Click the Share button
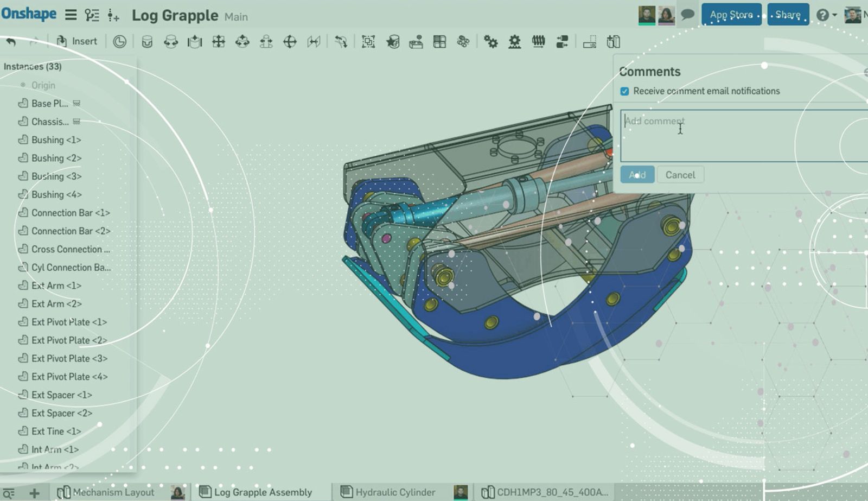 click(x=788, y=15)
